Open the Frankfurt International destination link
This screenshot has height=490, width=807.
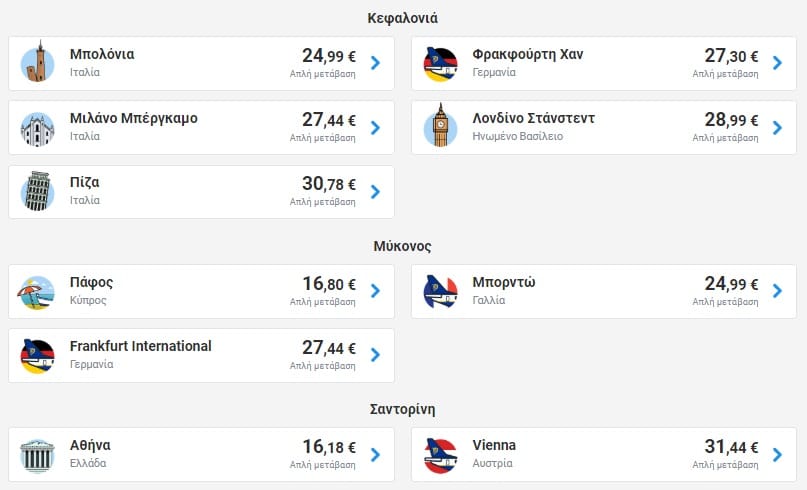click(141, 346)
